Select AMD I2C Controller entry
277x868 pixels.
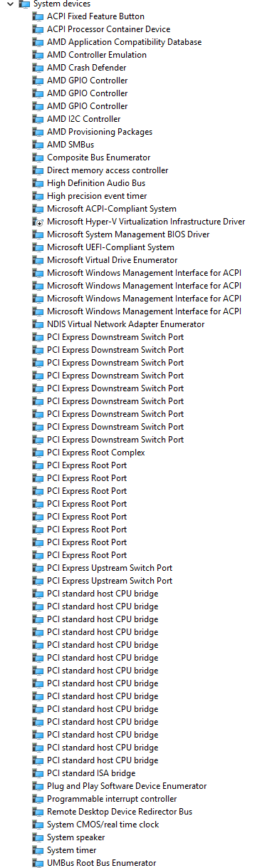[x=84, y=119]
